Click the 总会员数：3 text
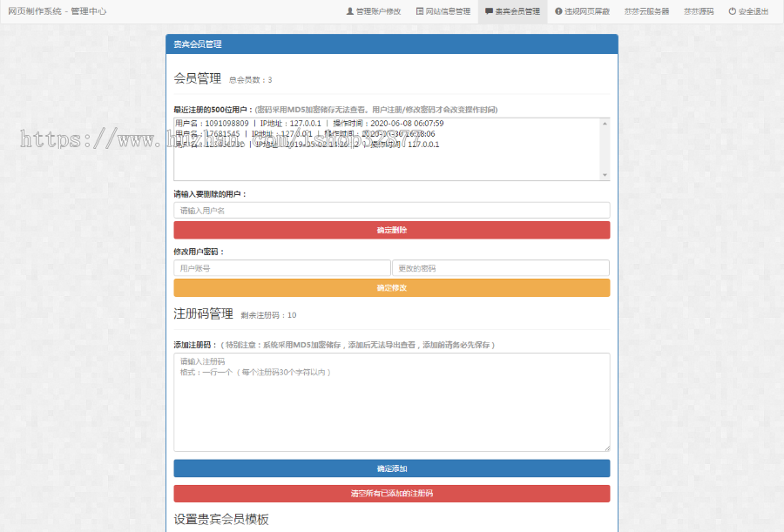Screen dimensions: 784x532 click(x=251, y=80)
